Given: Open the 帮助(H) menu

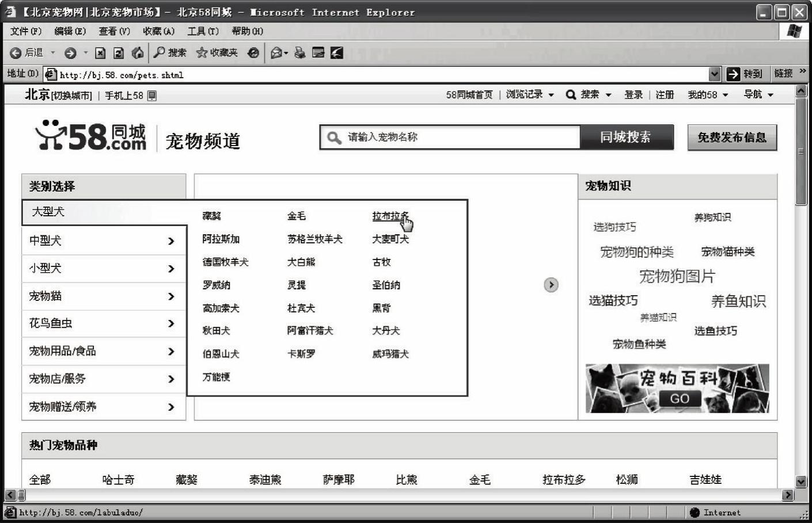Looking at the screenshot, I should pyautogui.click(x=248, y=31).
